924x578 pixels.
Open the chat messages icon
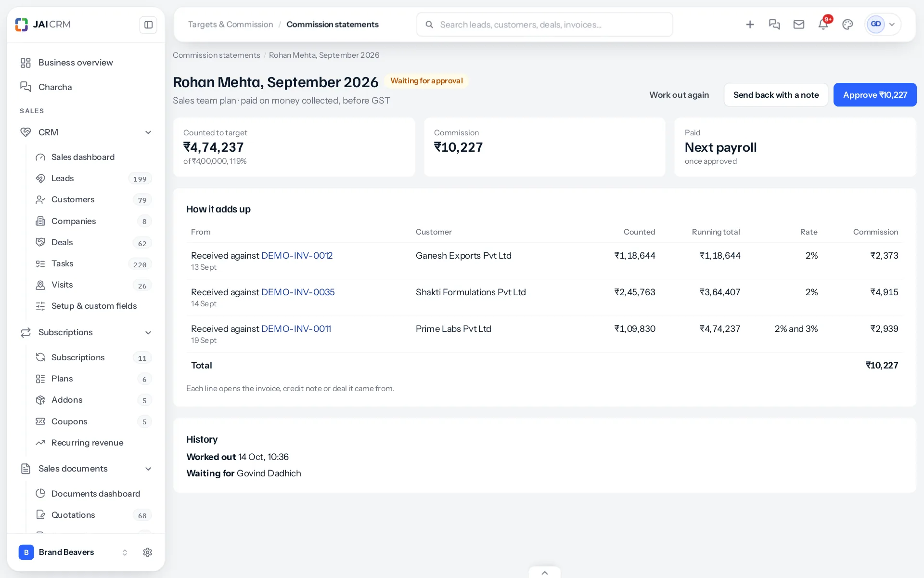coord(774,25)
